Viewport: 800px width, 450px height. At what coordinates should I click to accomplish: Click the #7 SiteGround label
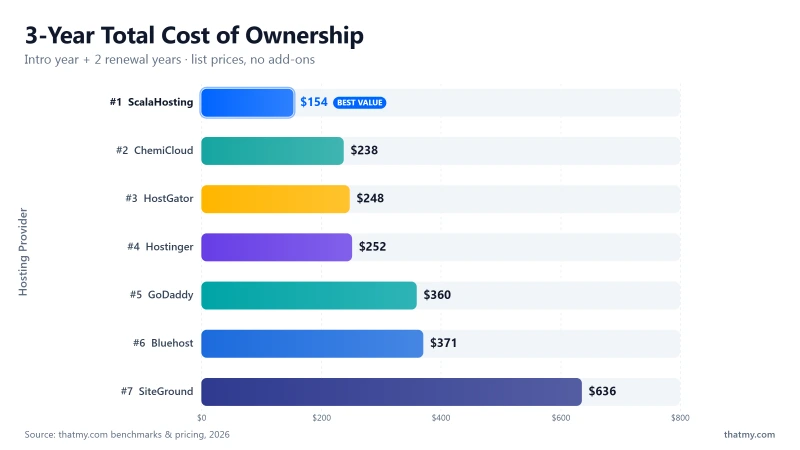pyautogui.click(x=157, y=391)
